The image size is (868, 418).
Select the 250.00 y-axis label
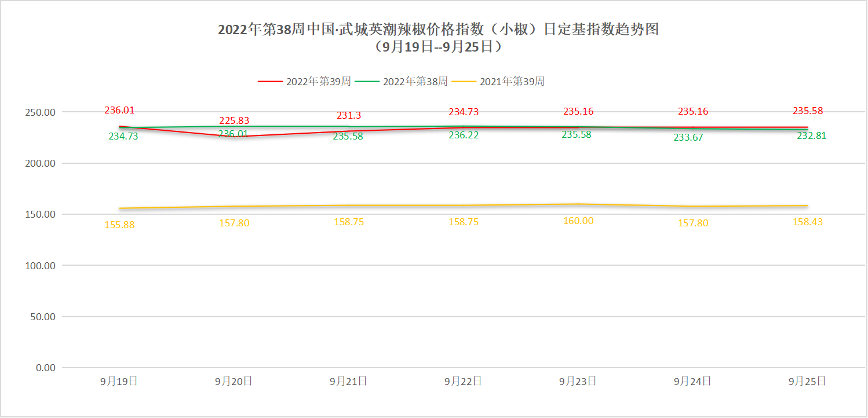click(41, 112)
